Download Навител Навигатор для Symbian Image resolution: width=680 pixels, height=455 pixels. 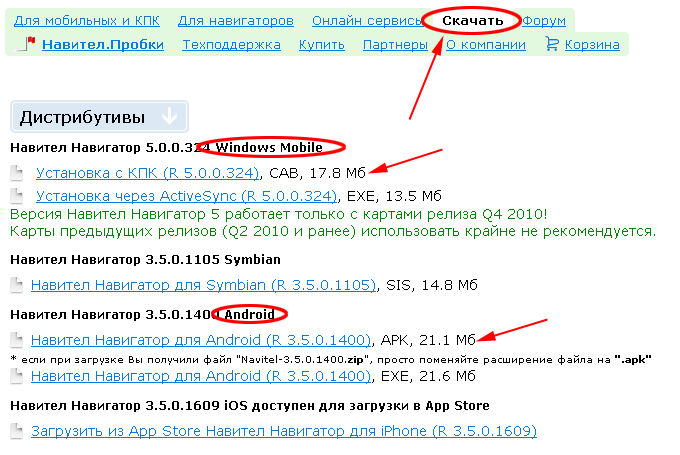(x=203, y=286)
